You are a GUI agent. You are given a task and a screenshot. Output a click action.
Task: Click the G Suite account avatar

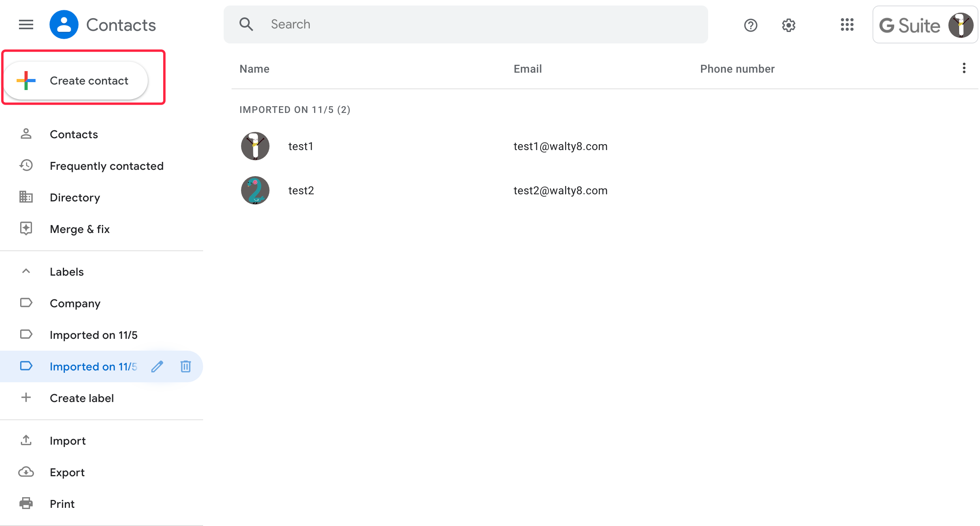[961, 25]
